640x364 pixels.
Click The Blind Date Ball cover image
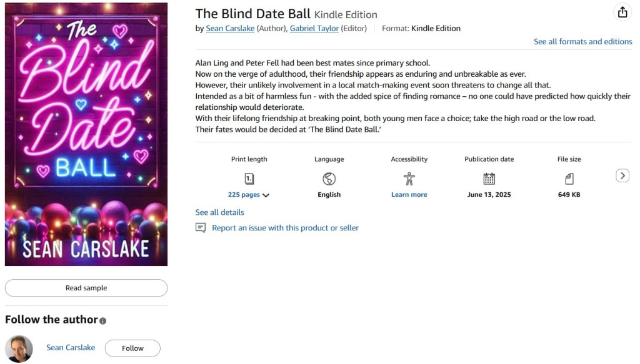[86, 135]
